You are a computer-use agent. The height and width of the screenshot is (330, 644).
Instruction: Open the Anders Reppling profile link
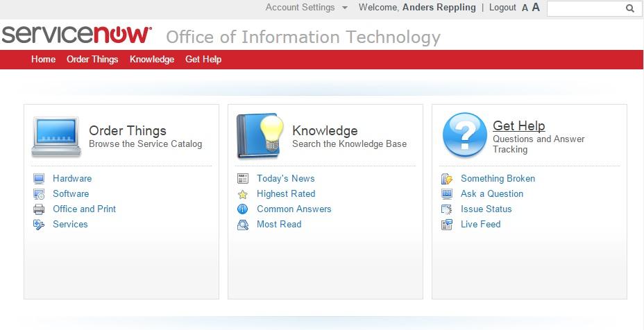pos(439,8)
